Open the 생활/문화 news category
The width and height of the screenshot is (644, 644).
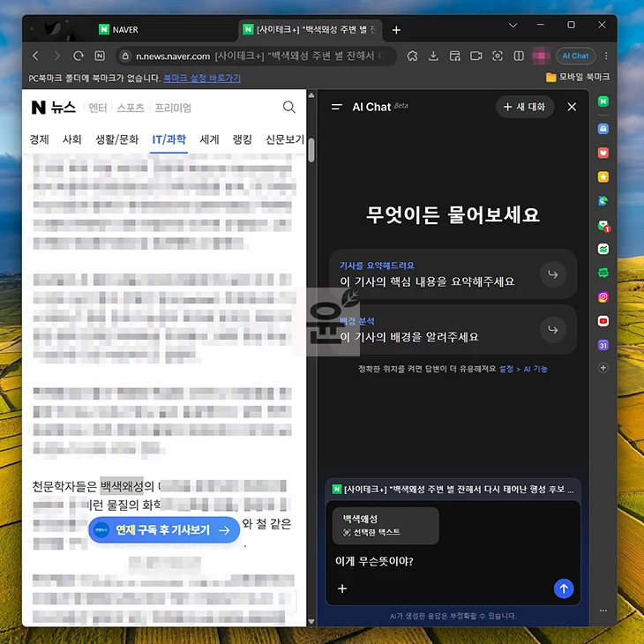(117, 139)
